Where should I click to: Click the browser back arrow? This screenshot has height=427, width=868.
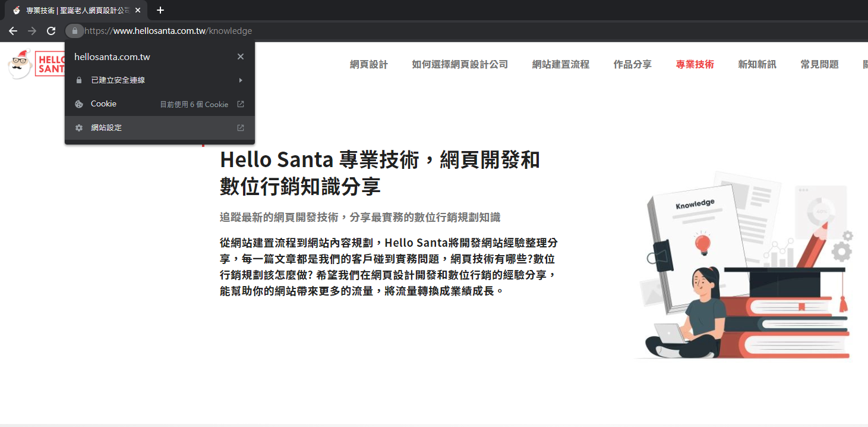pos(13,31)
